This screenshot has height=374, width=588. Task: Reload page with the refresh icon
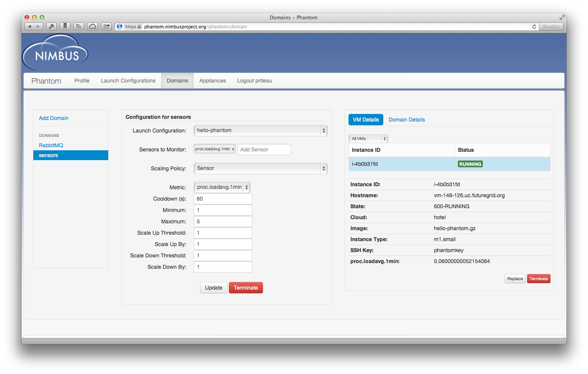pyautogui.click(x=534, y=26)
